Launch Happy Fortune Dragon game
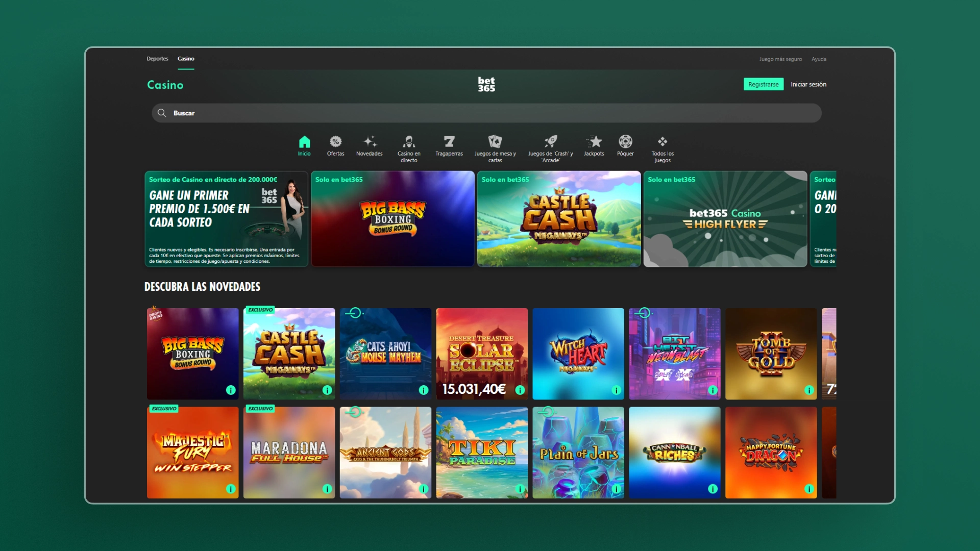 point(771,453)
